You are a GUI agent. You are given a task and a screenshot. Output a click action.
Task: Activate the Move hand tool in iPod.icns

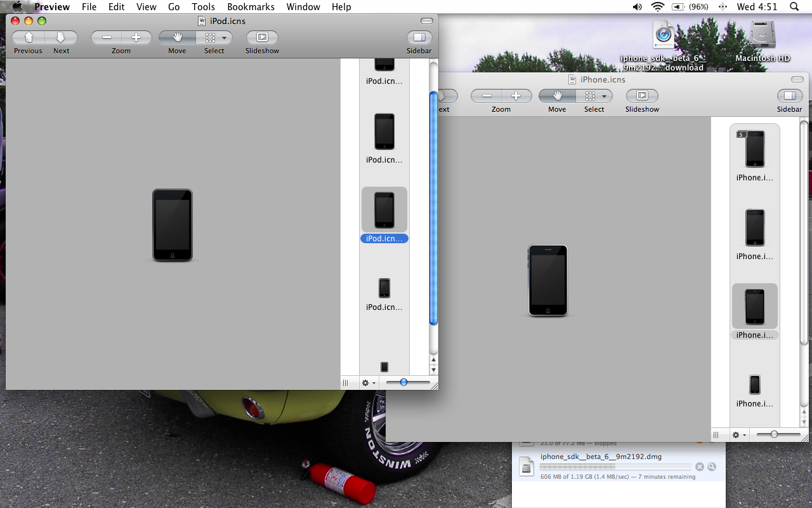(178, 37)
